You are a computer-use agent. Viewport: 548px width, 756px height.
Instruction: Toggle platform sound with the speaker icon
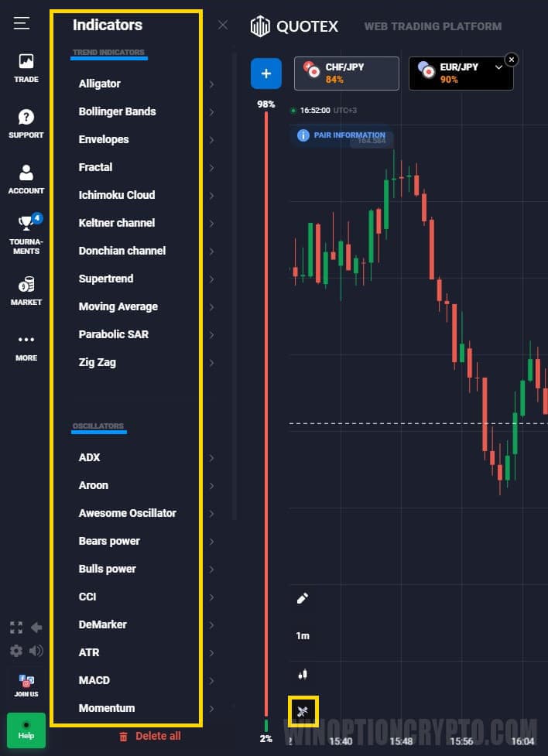pyautogui.click(x=36, y=651)
